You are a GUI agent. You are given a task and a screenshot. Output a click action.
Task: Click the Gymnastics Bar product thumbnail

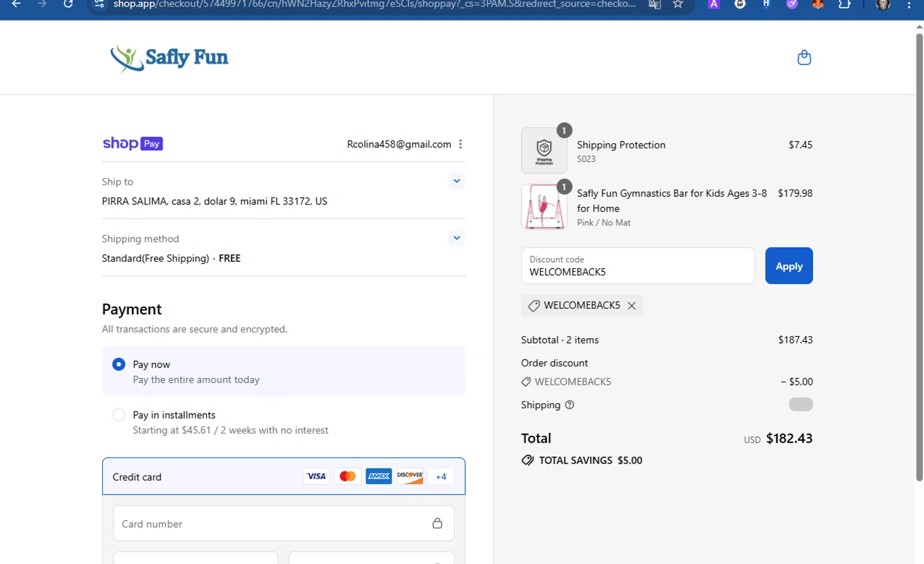(x=544, y=207)
